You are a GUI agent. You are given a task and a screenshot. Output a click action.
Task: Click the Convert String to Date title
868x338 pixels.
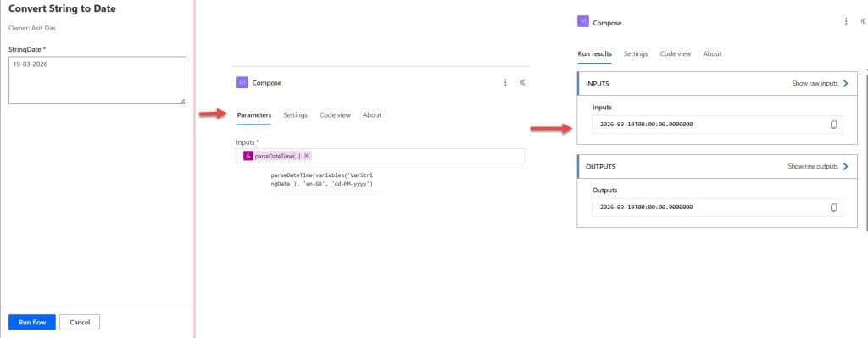pos(62,8)
